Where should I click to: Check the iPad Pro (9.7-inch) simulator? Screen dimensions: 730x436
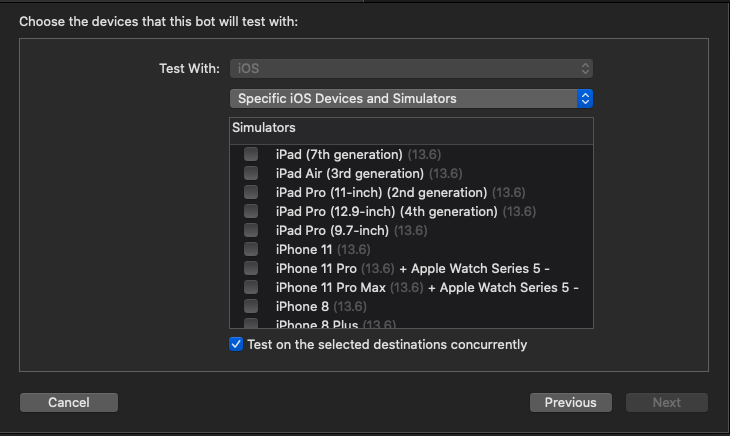pyautogui.click(x=251, y=230)
